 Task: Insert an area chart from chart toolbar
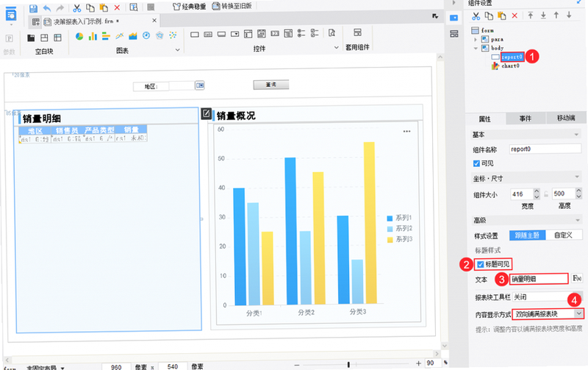click(133, 36)
